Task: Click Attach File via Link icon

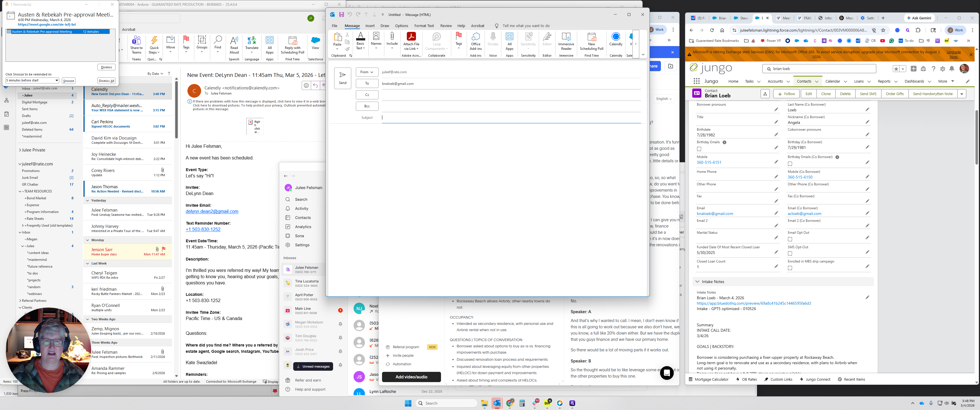Action: pyautogui.click(x=411, y=37)
